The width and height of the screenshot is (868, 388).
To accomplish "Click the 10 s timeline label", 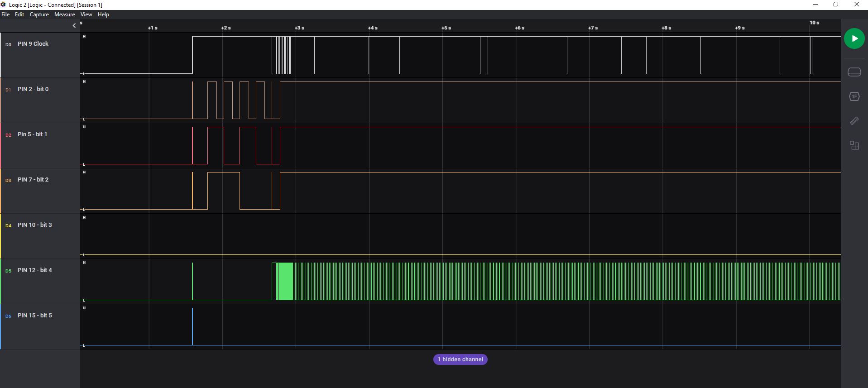I will click(x=814, y=23).
